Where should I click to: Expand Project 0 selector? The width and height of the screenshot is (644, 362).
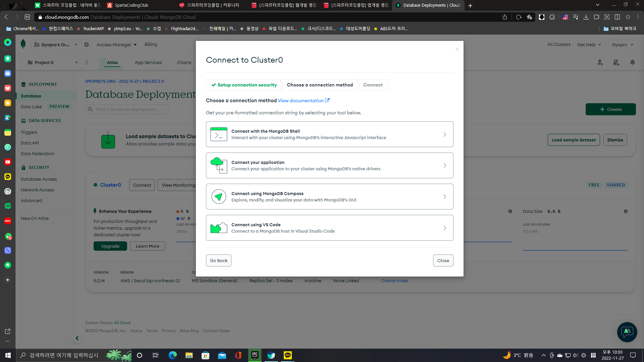point(53,62)
